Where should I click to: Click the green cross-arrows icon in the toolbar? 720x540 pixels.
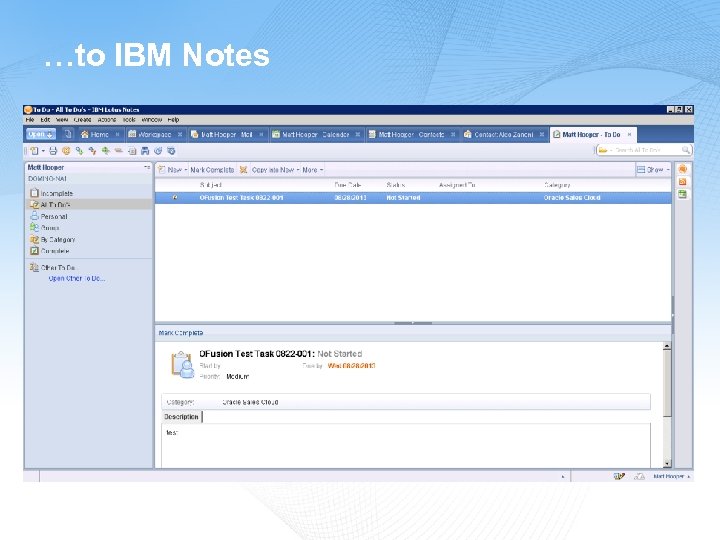point(106,151)
